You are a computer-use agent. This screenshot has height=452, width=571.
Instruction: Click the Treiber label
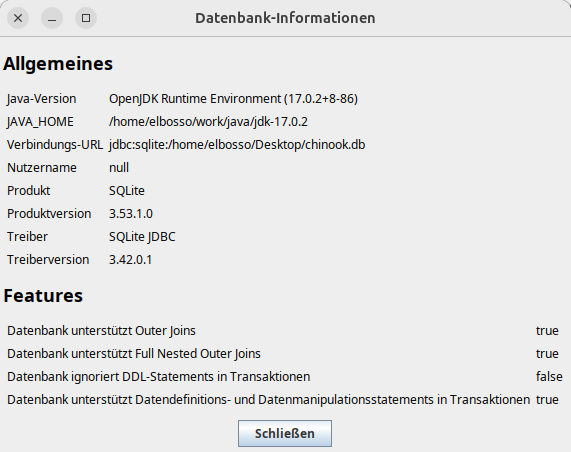point(27,236)
